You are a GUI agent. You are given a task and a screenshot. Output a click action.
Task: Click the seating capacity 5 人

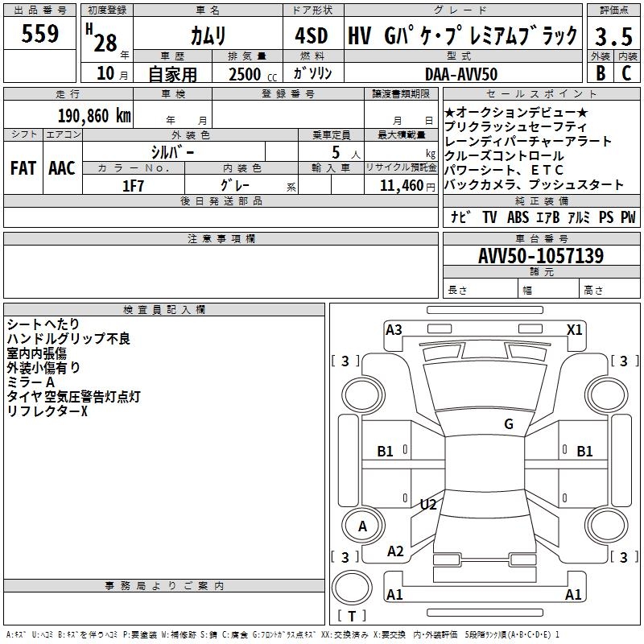click(346, 152)
